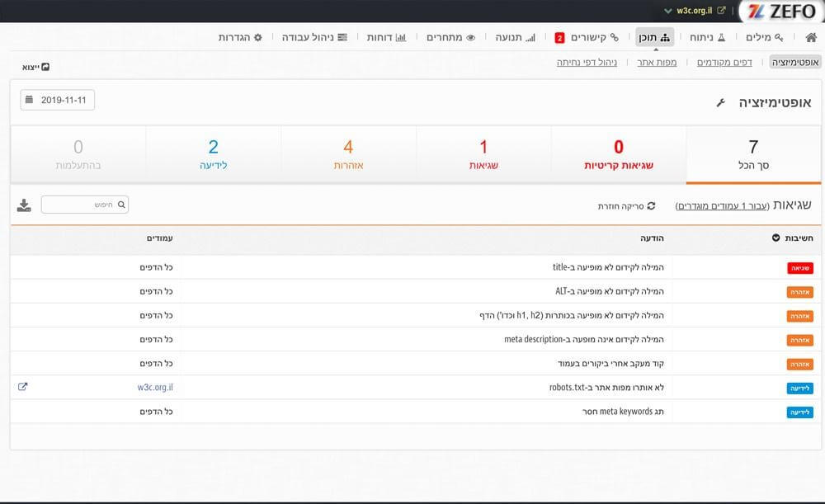This screenshot has height=504, width=825.
Task: Select the תוכן (content) menu item
Action: (654, 37)
